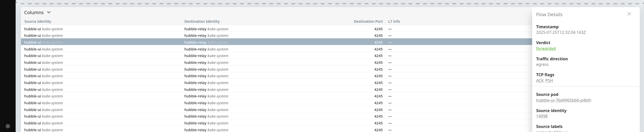Screen dimensions: 644x132
Task: Click source identity 14998 link
Action: (x=542, y=116)
